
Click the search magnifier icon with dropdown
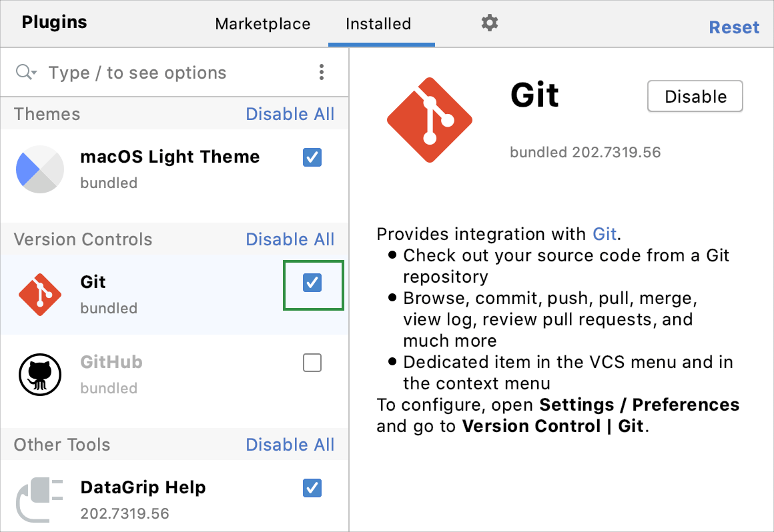click(26, 73)
